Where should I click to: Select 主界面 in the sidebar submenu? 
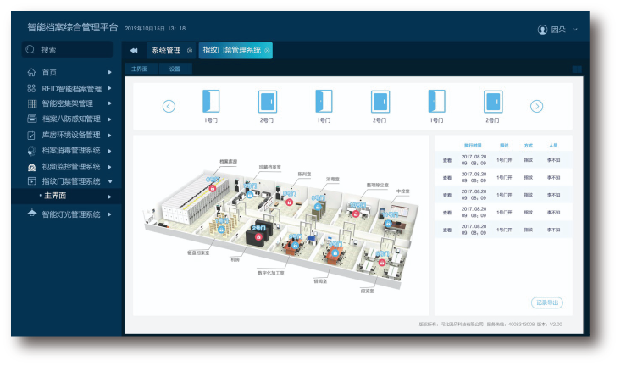pos(55,195)
